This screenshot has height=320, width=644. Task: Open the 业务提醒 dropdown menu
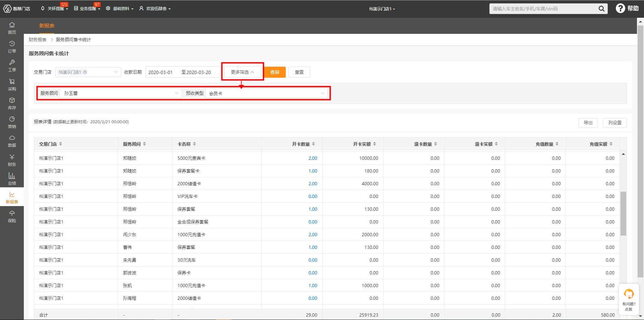87,9
